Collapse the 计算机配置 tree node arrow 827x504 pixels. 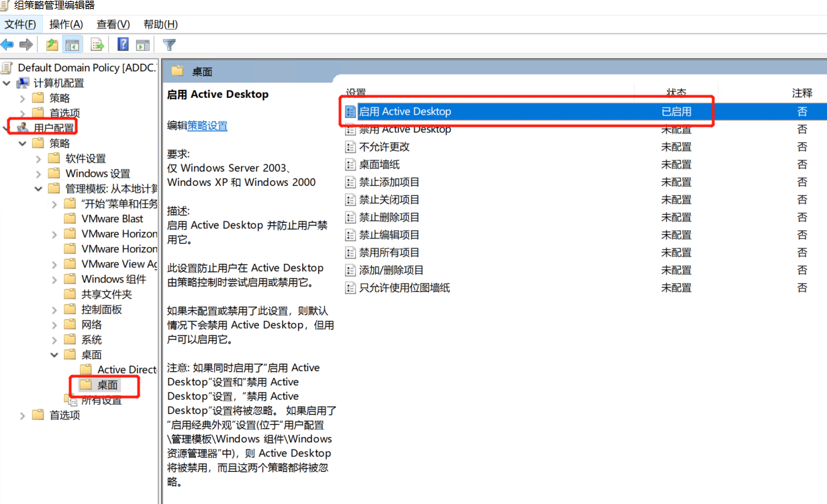[7, 83]
